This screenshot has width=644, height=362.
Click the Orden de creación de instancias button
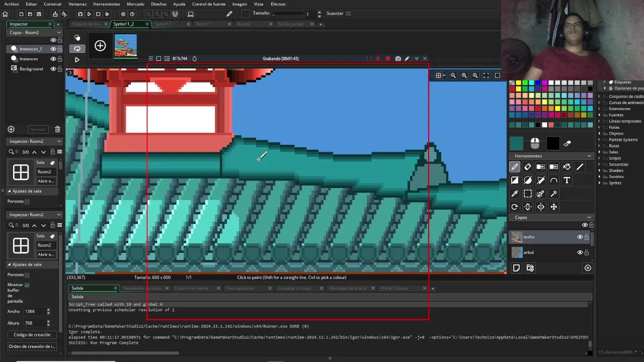[32, 346]
